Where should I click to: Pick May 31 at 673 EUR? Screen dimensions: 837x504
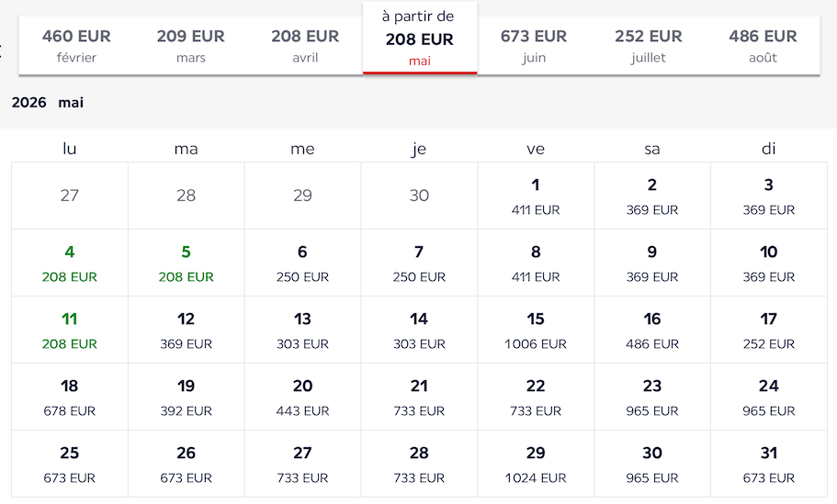tap(769, 464)
